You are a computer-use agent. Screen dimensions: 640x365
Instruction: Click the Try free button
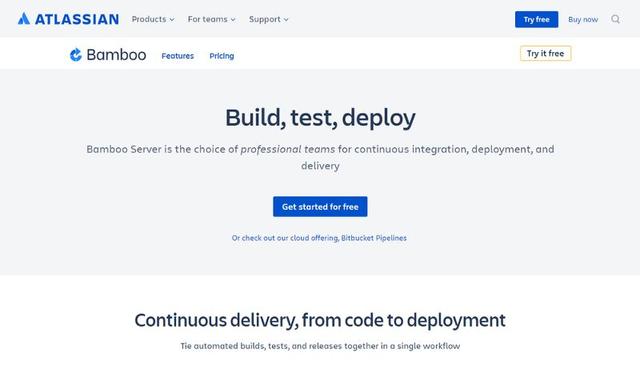(536, 19)
